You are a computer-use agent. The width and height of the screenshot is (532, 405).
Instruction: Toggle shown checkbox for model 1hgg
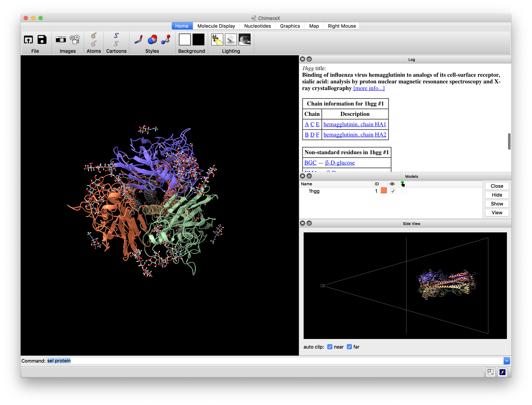(x=393, y=191)
